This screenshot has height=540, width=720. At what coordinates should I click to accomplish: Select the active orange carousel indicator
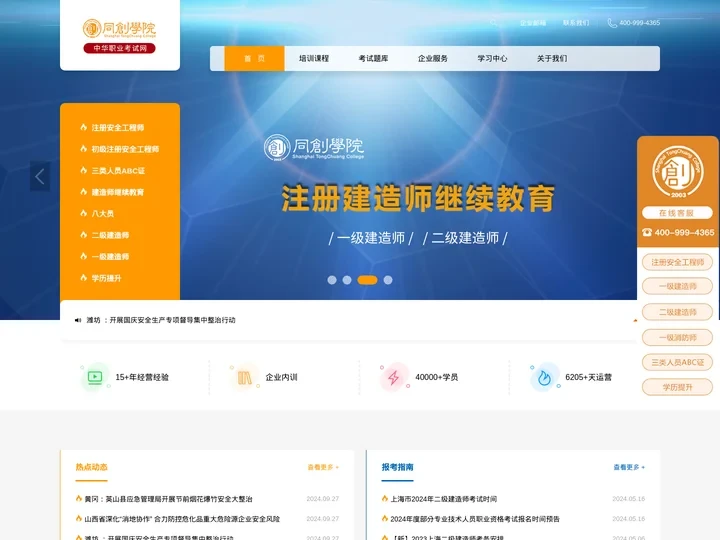(367, 280)
